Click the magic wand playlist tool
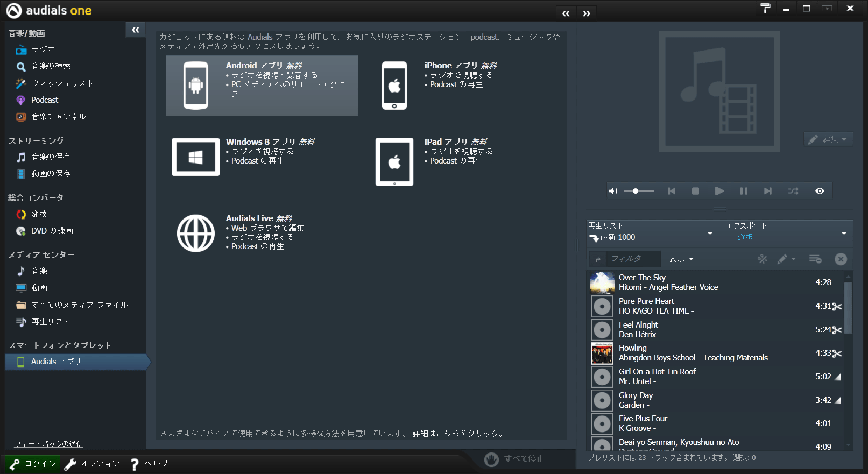 pyautogui.click(x=763, y=259)
